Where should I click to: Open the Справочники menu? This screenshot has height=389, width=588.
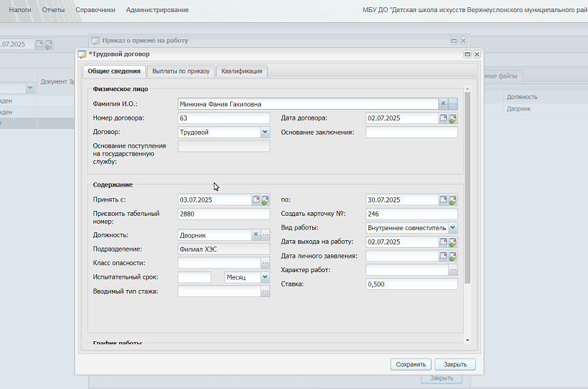(x=96, y=10)
